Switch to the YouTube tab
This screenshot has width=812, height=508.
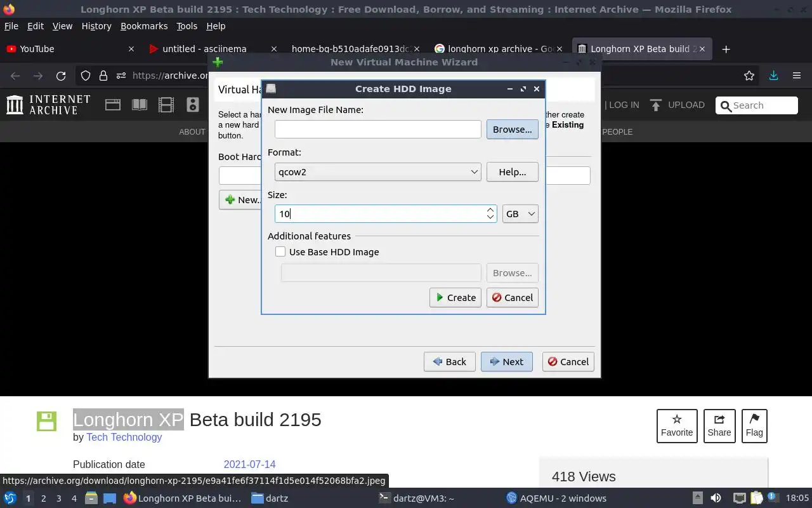coord(70,49)
